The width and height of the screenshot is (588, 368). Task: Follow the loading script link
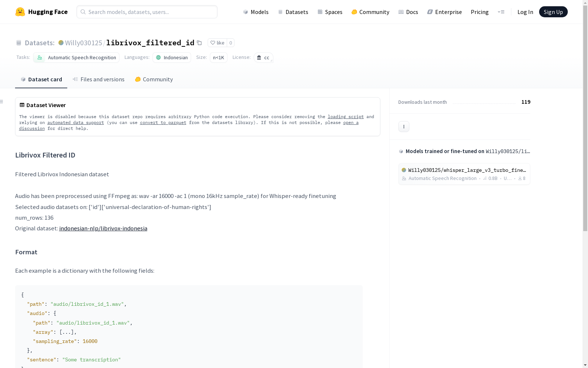coord(346,117)
